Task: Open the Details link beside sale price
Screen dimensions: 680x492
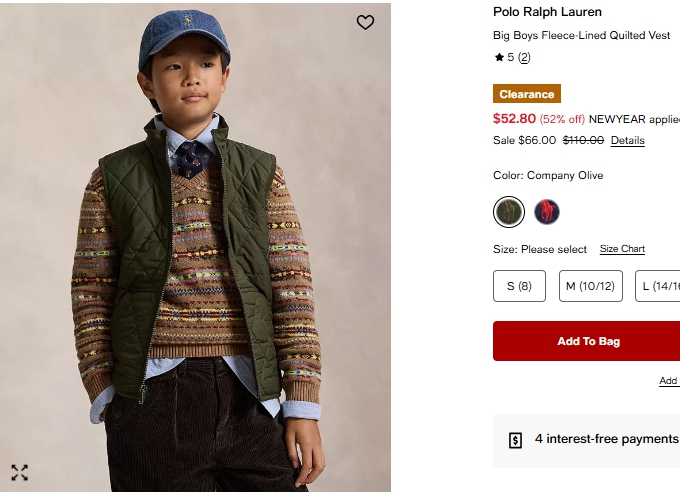Action: click(x=627, y=140)
